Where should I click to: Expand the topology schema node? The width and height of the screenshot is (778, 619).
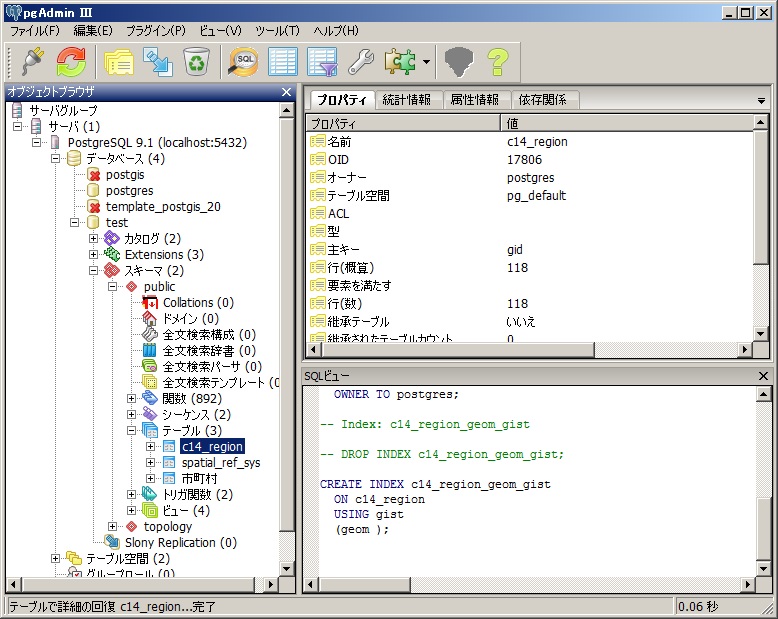click(113, 527)
